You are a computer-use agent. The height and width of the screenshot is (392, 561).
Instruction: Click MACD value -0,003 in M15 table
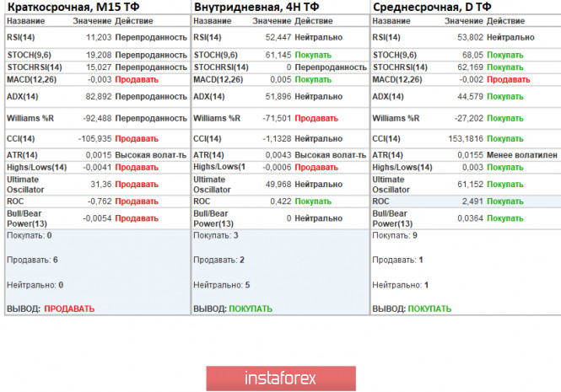tap(100, 79)
